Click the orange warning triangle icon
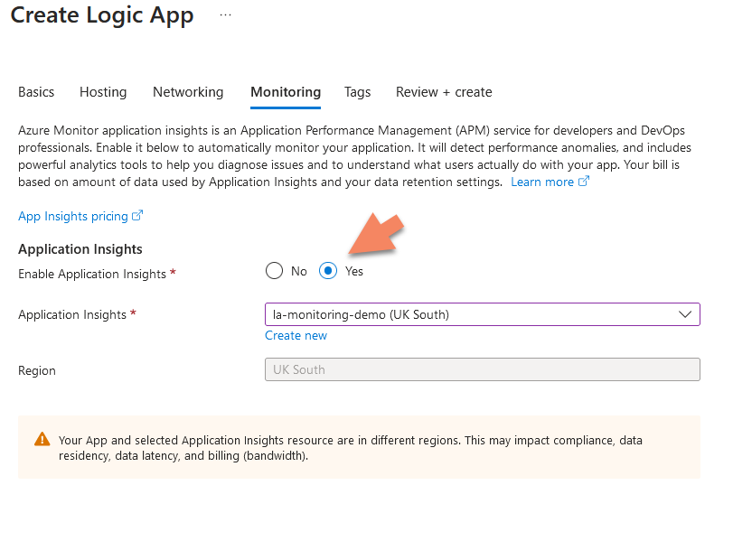The width and height of the screenshot is (733, 560). pos(42,440)
